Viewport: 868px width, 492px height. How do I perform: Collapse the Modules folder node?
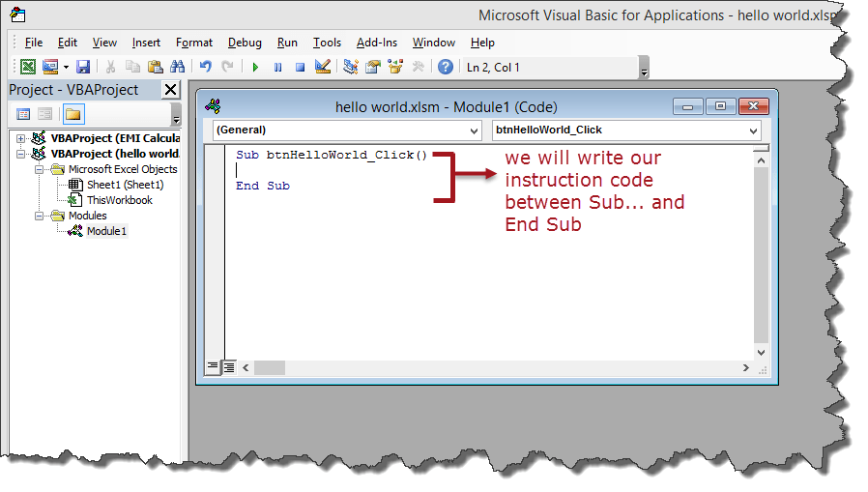(x=40, y=216)
